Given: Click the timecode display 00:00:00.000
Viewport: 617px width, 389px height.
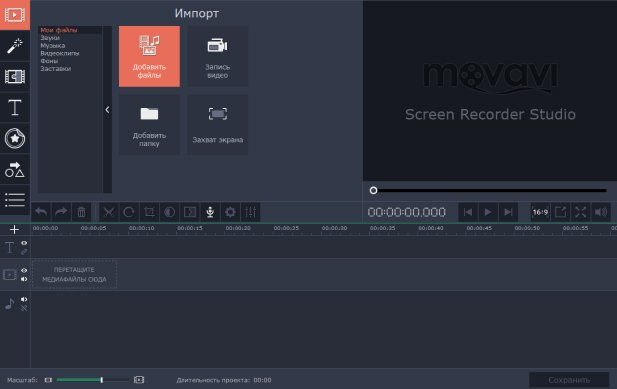Looking at the screenshot, I should tap(406, 212).
